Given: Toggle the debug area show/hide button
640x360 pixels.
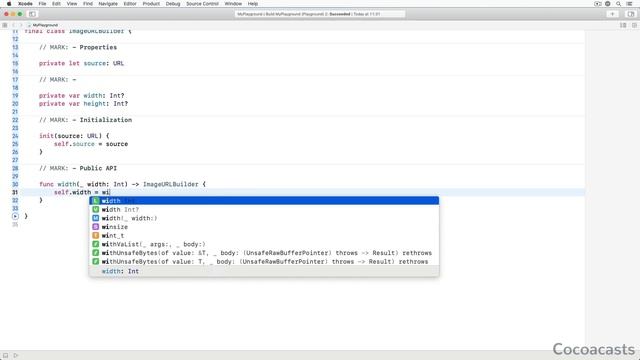Looking at the screenshot, I should pyautogui.click(x=5, y=355).
